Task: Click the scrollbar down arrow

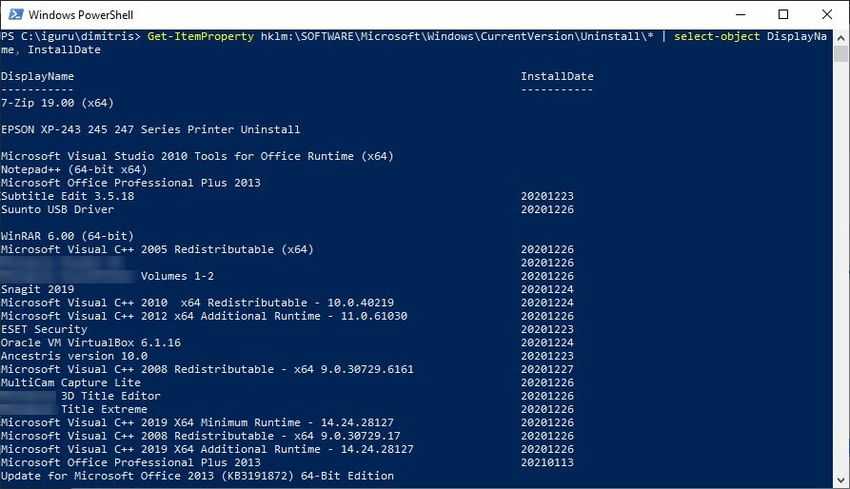Action: 841,480
